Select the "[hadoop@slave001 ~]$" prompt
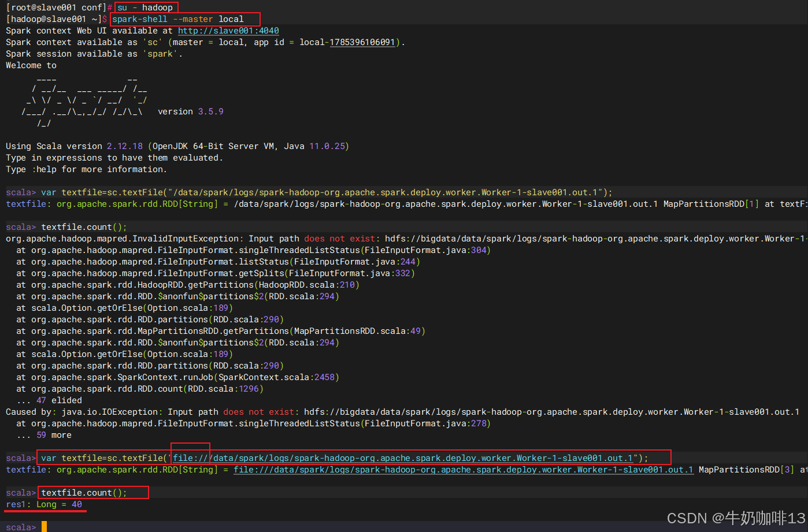Image resolution: width=808 pixels, height=532 pixels. pos(57,19)
